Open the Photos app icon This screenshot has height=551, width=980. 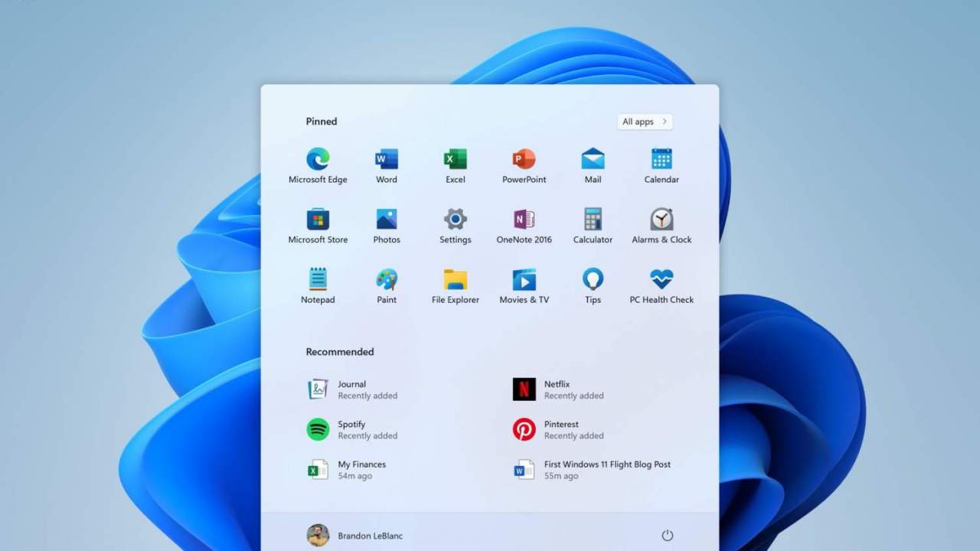tap(387, 220)
